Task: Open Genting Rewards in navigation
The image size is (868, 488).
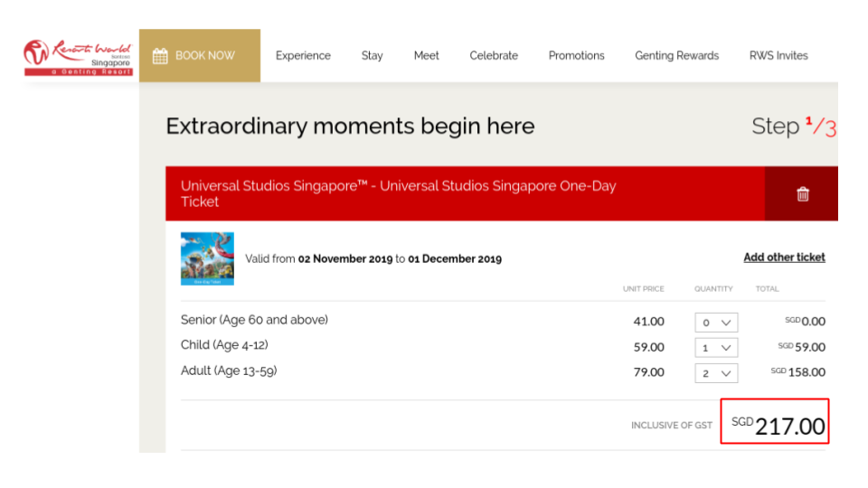Action: (676, 56)
